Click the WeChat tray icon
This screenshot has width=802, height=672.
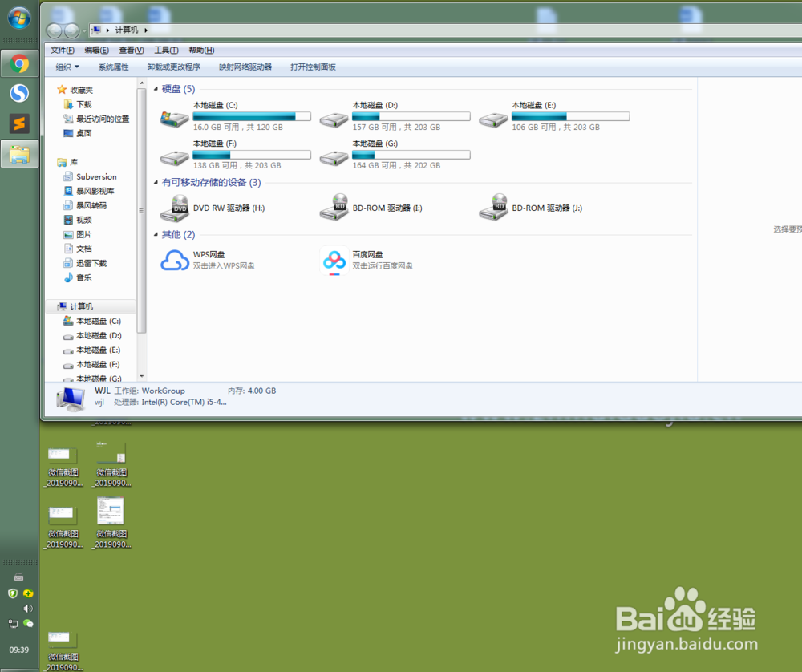click(29, 623)
